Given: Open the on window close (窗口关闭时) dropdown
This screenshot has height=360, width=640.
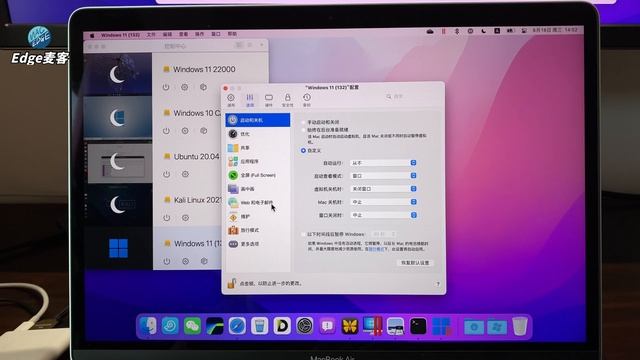Looking at the screenshot, I should coord(383,215).
